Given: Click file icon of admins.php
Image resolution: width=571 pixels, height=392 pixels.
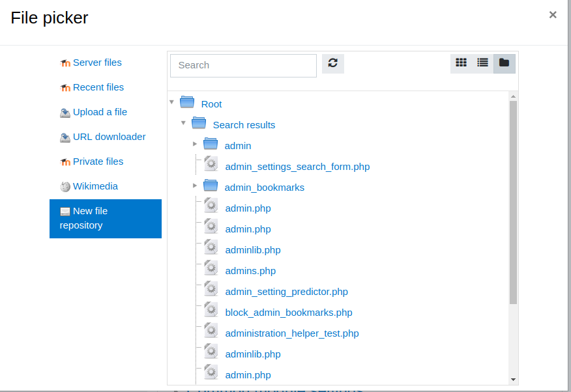Looking at the screenshot, I should pos(211,268).
